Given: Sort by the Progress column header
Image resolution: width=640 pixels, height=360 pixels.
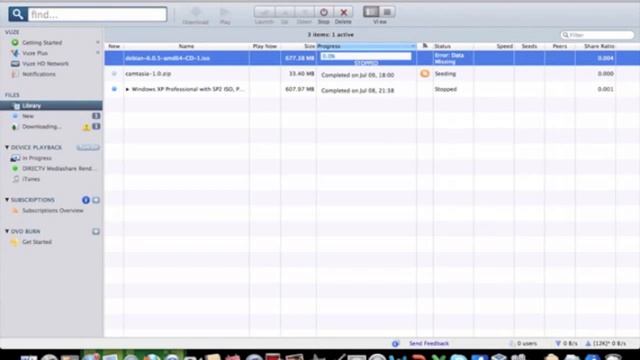Looking at the screenshot, I should tap(367, 47).
